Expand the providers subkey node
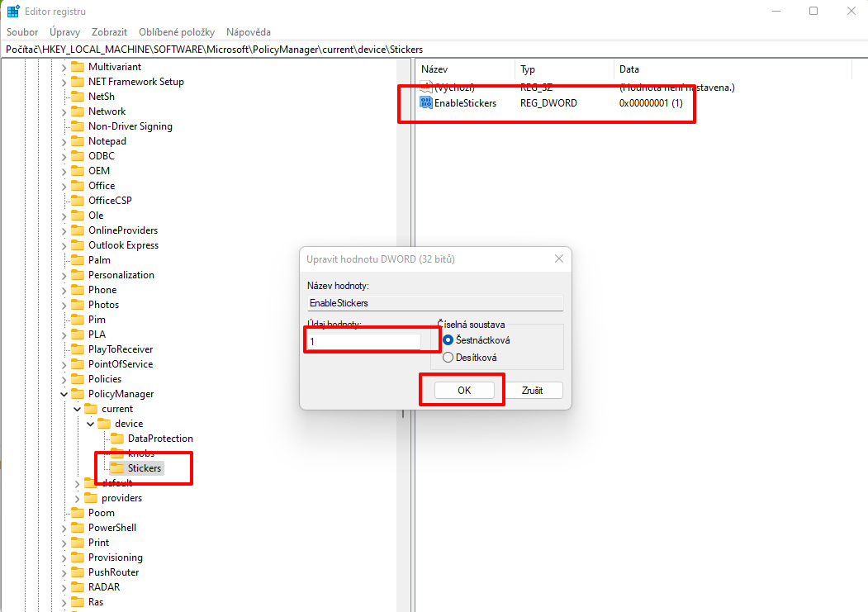Screen dimensions: 868x612 [x=77, y=499]
